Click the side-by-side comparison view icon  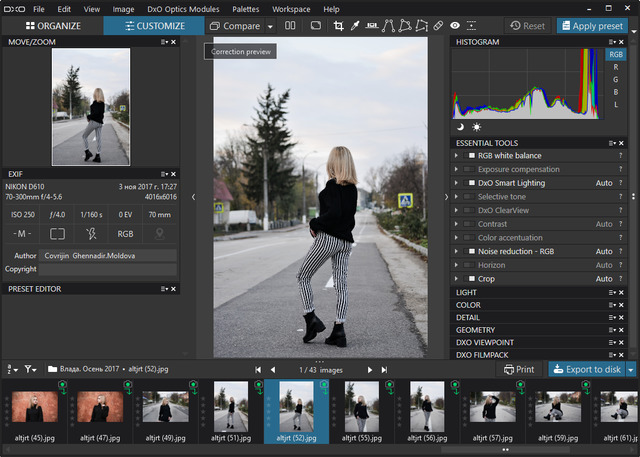click(290, 25)
